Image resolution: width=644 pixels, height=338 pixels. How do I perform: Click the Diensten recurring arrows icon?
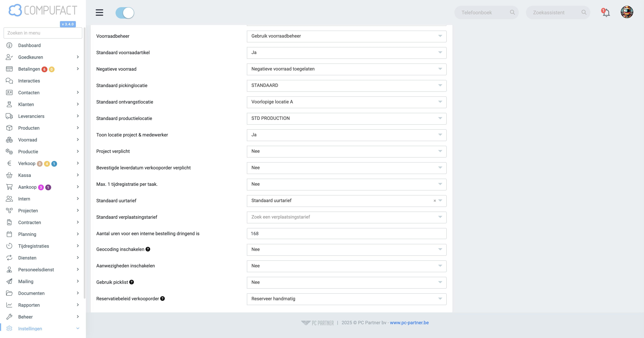tap(9, 258)
